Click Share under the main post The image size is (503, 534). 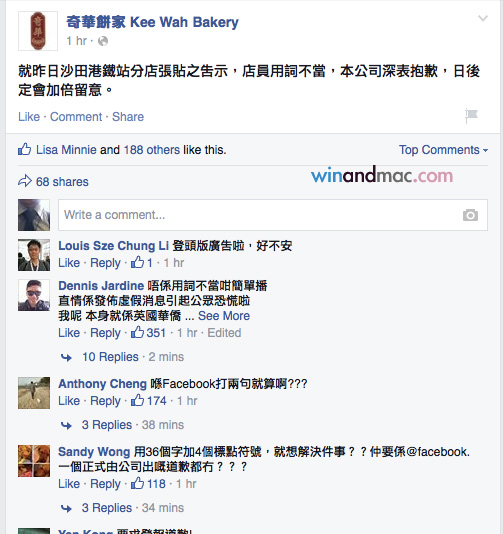point(128,117)
